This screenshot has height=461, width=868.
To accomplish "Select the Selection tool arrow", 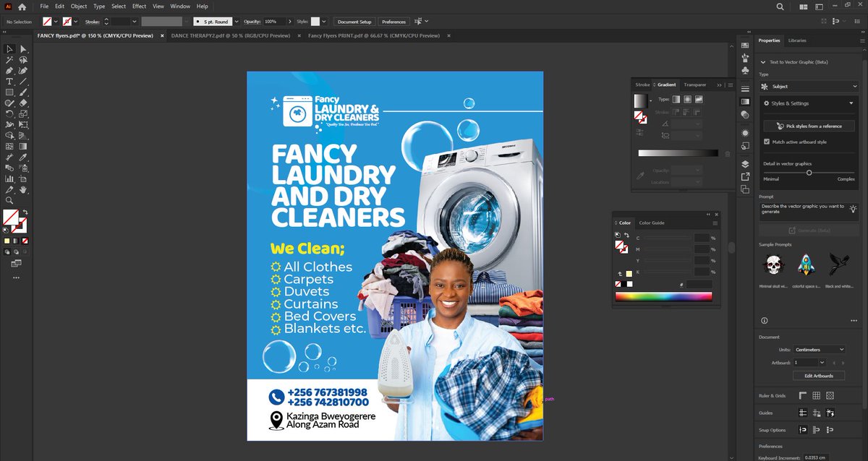I will 9,49.
